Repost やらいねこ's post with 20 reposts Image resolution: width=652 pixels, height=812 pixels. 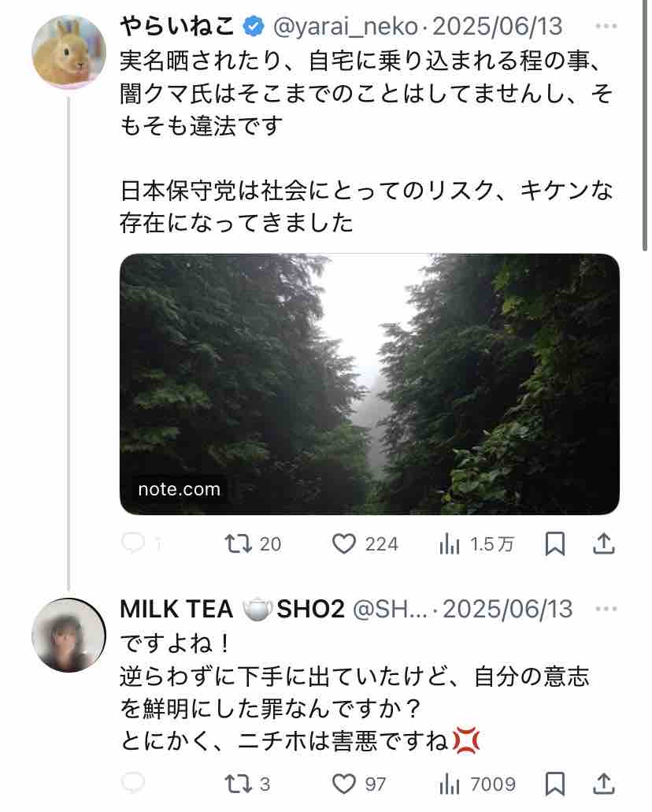(235, 543)
